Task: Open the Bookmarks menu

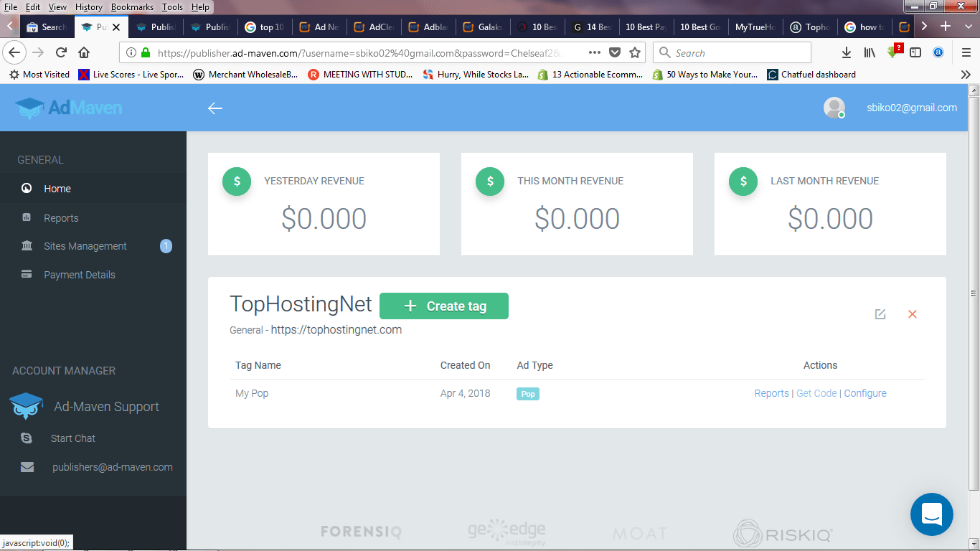Action: coord(132,7)
